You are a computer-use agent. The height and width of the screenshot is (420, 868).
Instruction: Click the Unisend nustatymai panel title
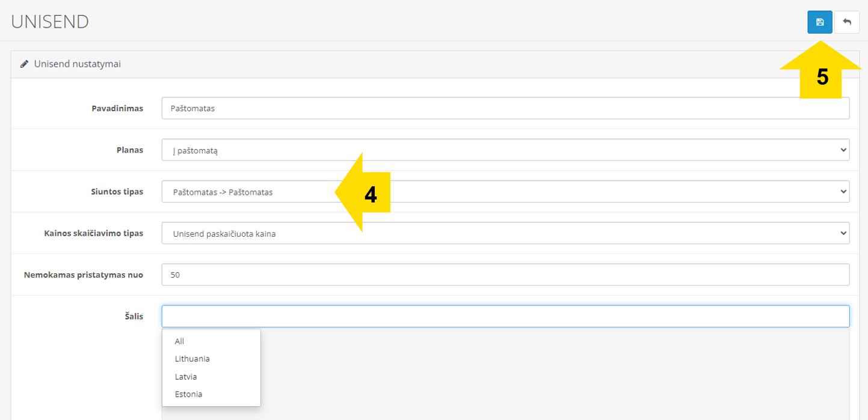78,64
